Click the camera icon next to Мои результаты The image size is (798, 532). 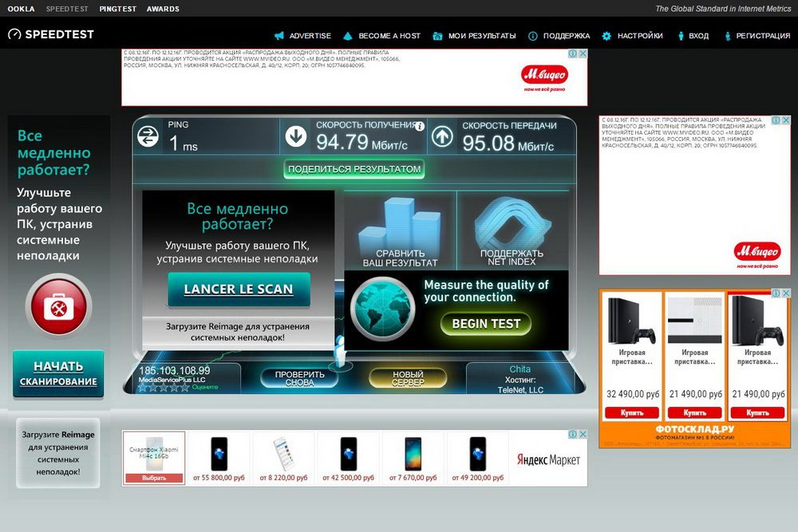[x=437, y=36]
